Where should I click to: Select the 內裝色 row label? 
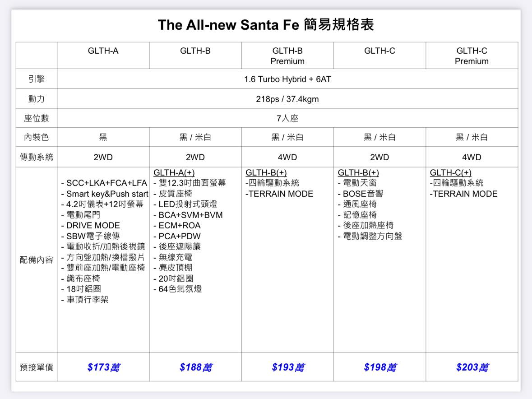(36, 137)
